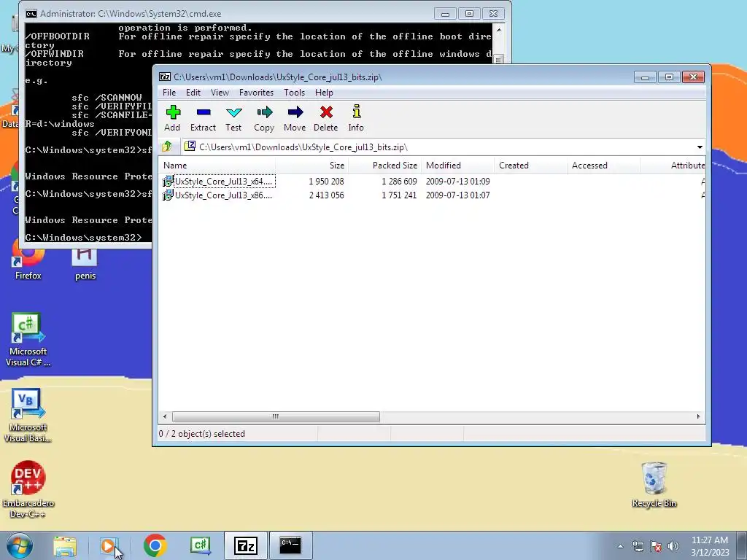This screenshot has height=560, width=747.
Task: Sort by the Modified column header
Action: [458, 166]
